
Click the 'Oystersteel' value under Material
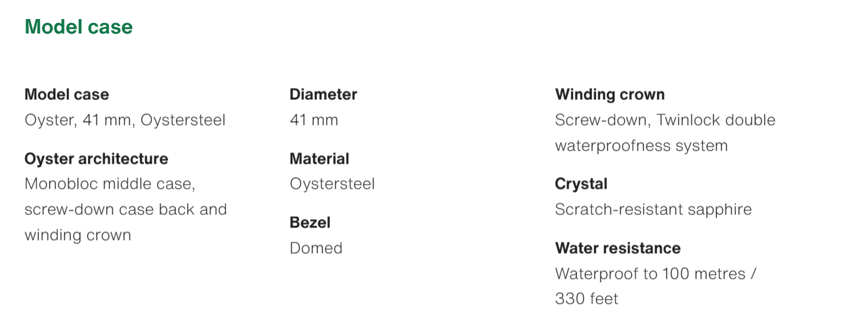(x=332, y=184)
